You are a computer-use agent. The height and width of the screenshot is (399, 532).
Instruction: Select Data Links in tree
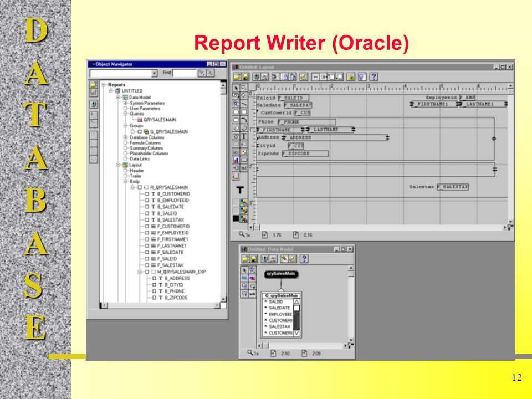coord(140,159)
